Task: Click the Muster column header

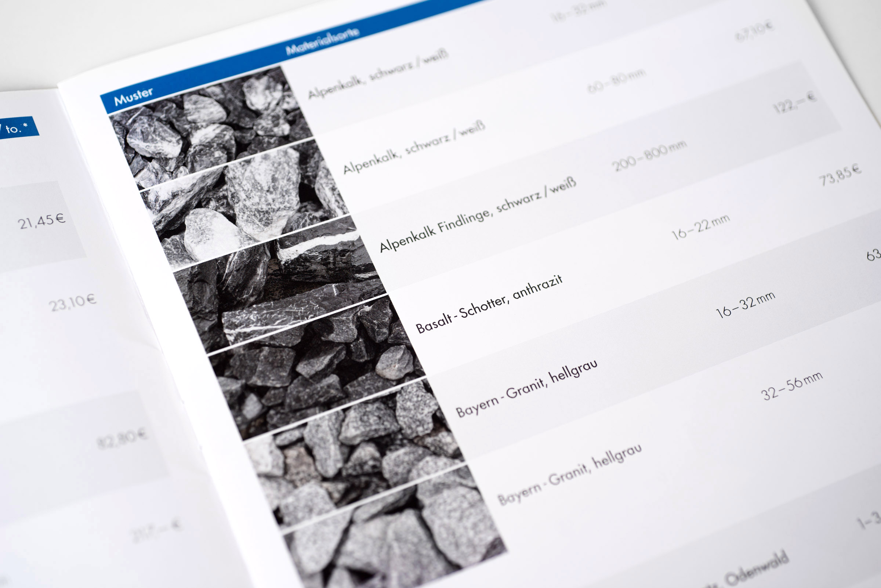Action: (x=134, y=98)
